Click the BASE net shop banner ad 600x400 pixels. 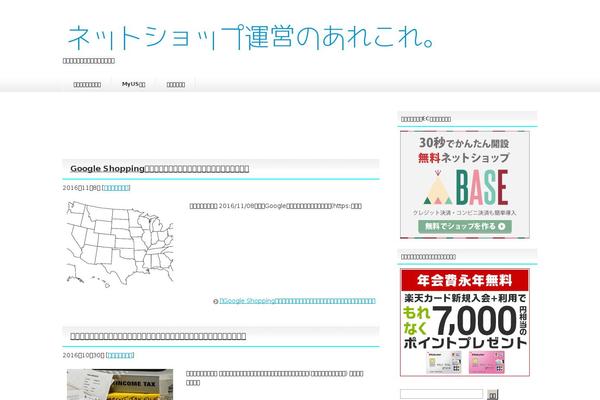465,184
